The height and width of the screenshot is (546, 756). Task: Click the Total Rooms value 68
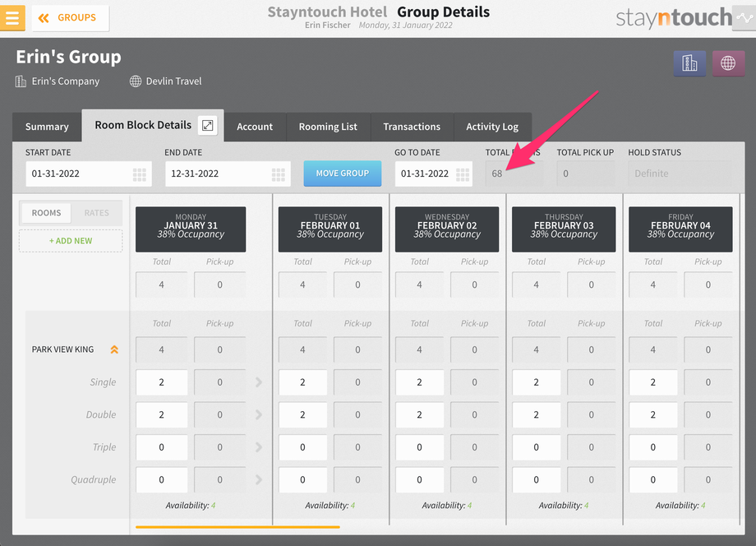(x=514, y=174)
